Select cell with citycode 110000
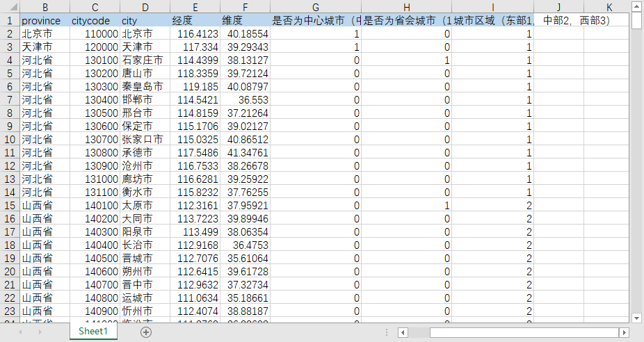This screenshot has width=644, height=342. 95,33
